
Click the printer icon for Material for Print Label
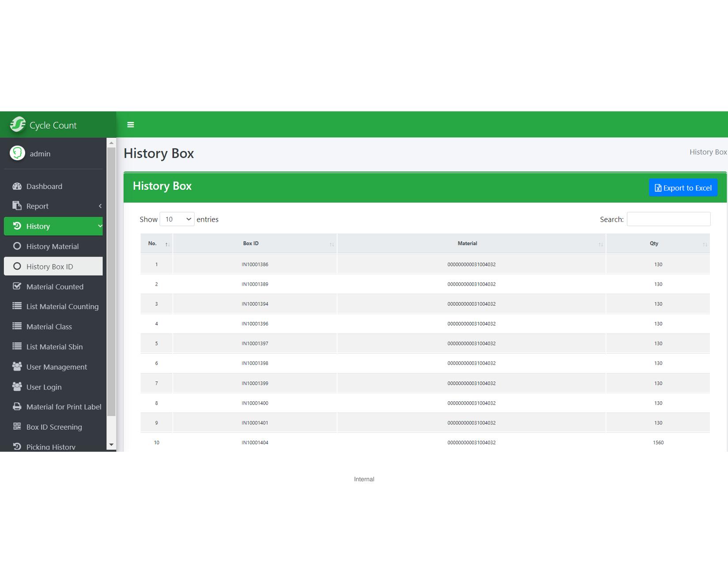point(17,407)
